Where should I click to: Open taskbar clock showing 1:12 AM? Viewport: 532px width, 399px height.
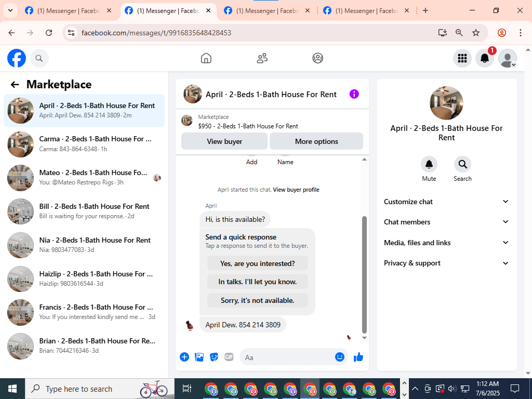pyautogui.click(x=487, y=389)
